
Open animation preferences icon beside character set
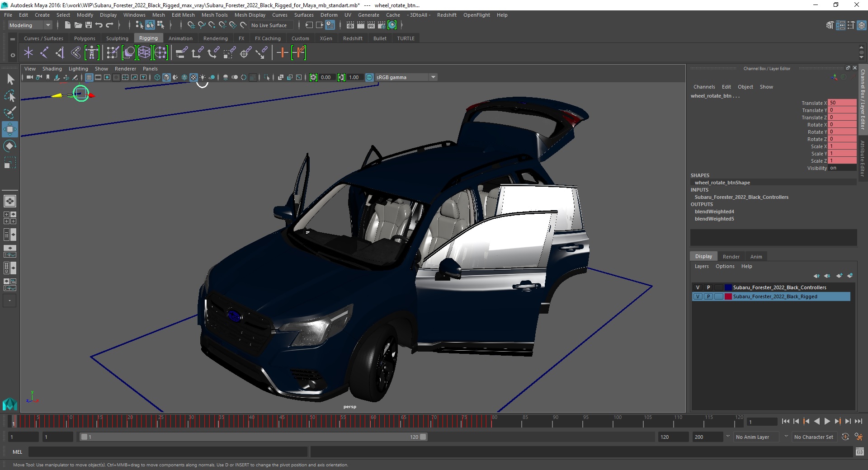pyautogui.click(x=859, y=437)
